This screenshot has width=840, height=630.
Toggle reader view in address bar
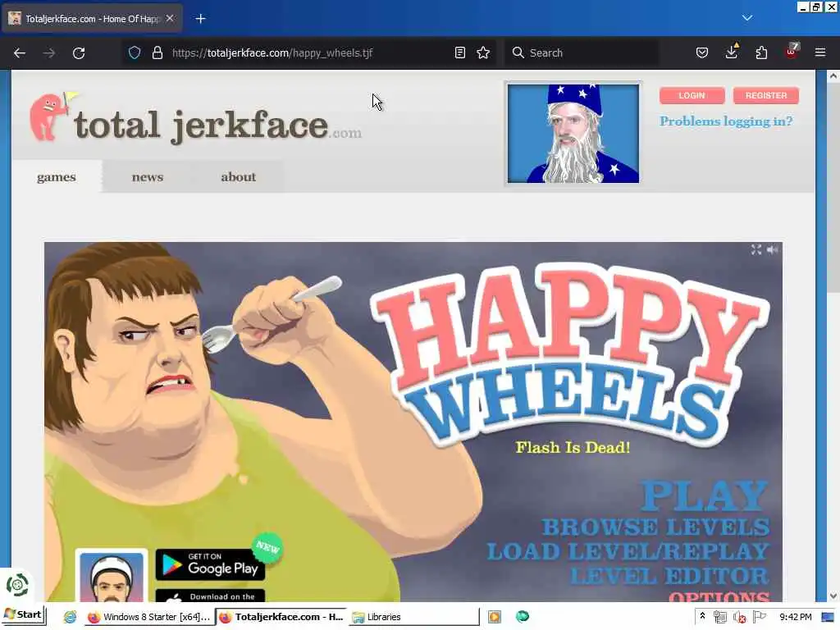coord(459,52)
